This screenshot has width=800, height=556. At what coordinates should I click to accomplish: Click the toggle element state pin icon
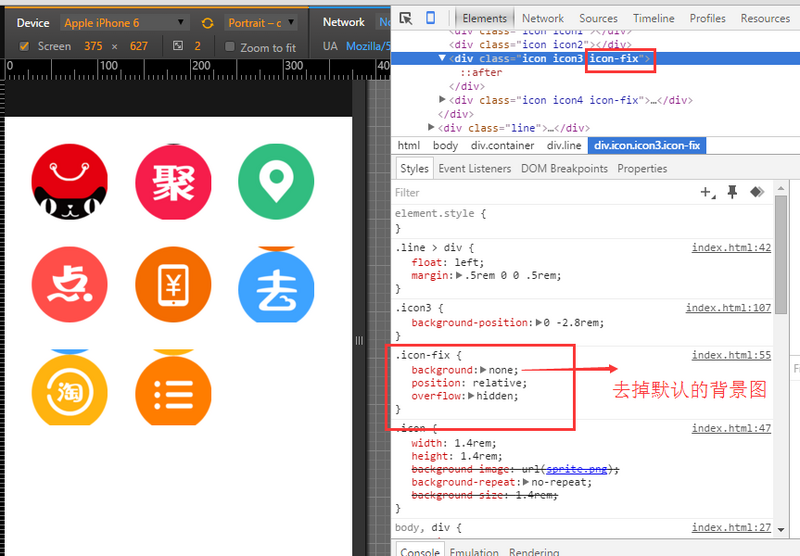pos(732,192)
